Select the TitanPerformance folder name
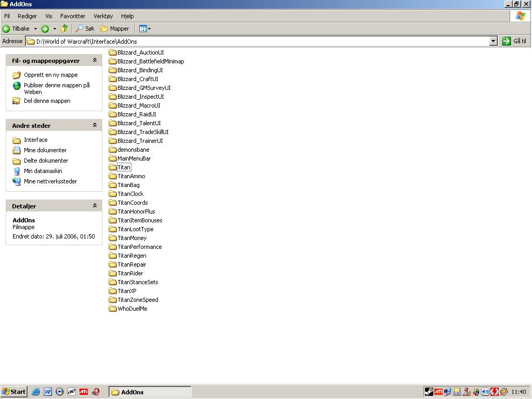This screenshot has height=399, width=532. 139,247
